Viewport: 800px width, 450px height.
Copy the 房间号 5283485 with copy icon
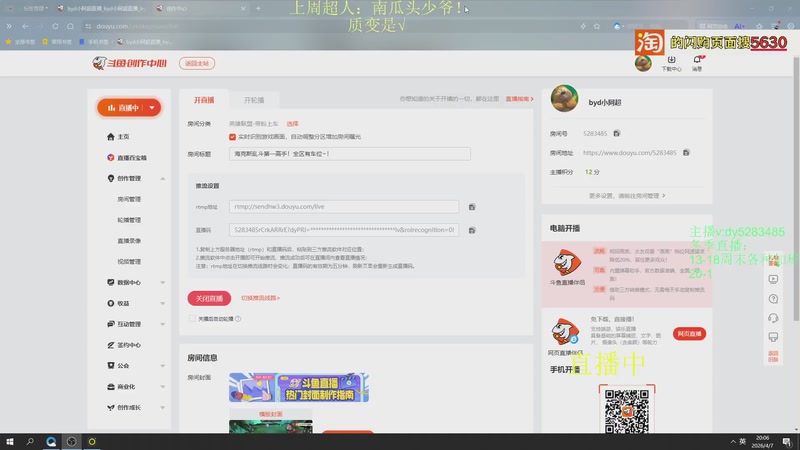[616, 133]
